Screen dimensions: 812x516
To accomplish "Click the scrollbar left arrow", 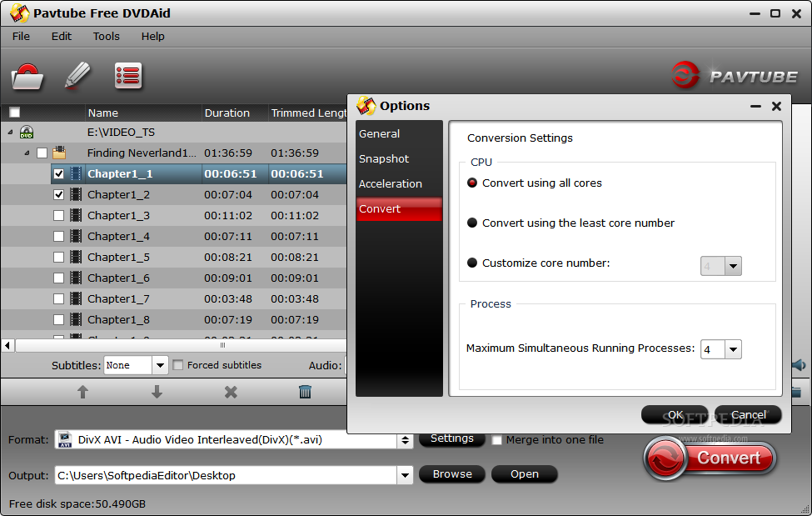I will point(7,345).
